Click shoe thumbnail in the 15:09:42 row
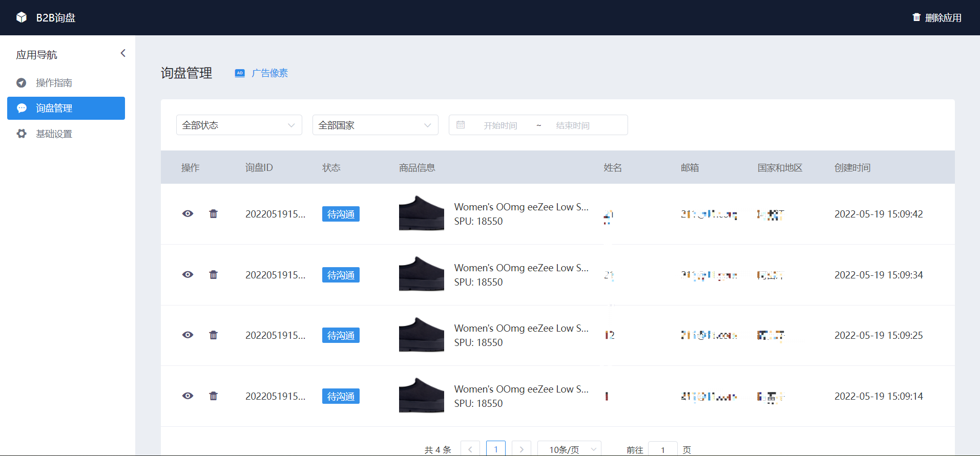 (422, 213)
